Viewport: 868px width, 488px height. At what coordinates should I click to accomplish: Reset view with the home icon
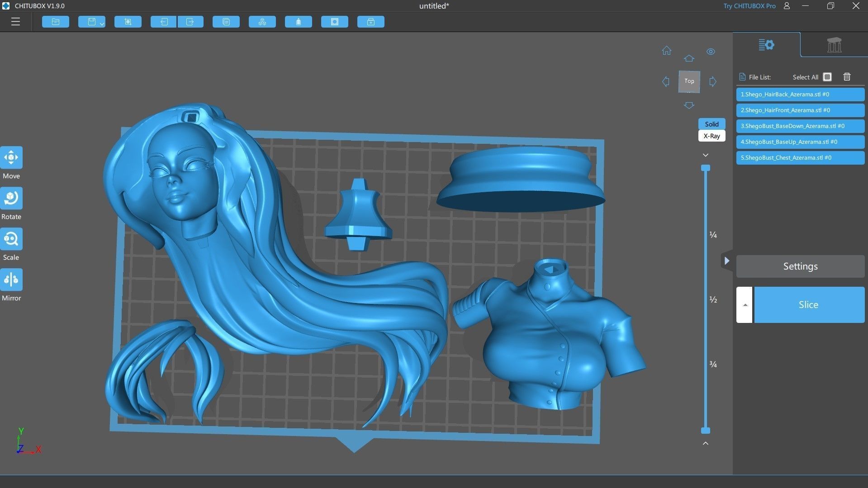(667, 51)
